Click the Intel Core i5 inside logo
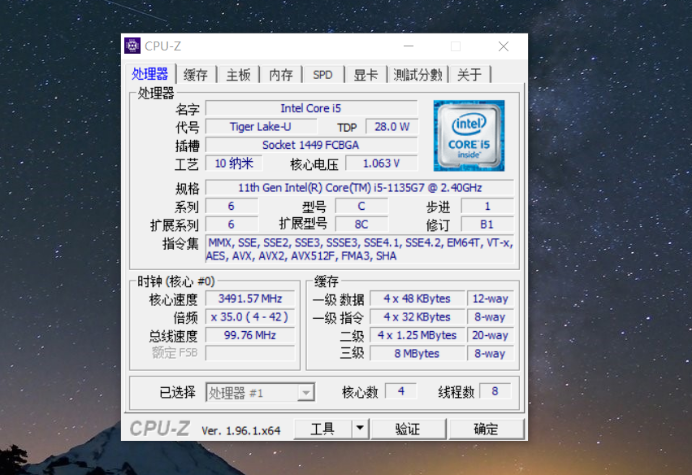The image size is (692, 475). [469, 136]
